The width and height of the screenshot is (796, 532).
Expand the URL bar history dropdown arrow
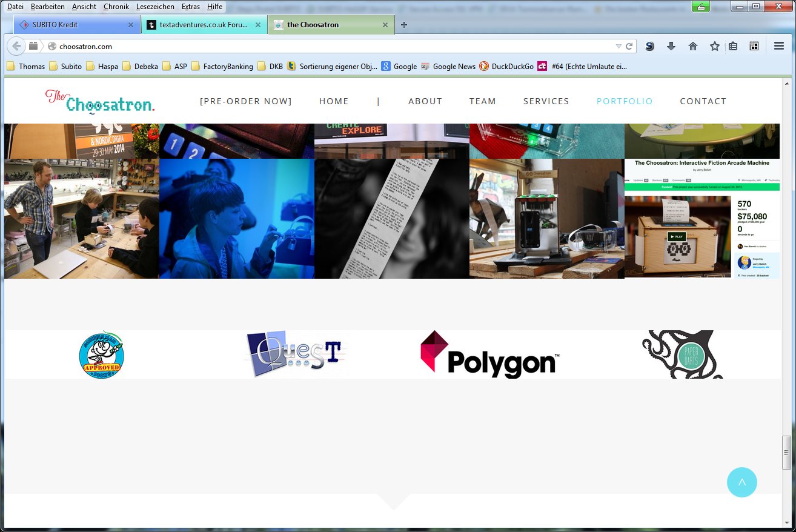(618, 46)
